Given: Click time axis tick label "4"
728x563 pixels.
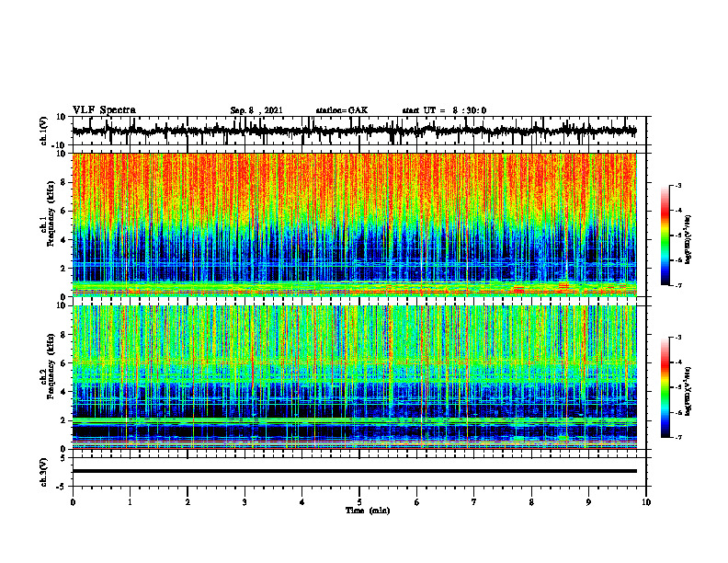Looking at the screenshot, I should pos(301,502).
